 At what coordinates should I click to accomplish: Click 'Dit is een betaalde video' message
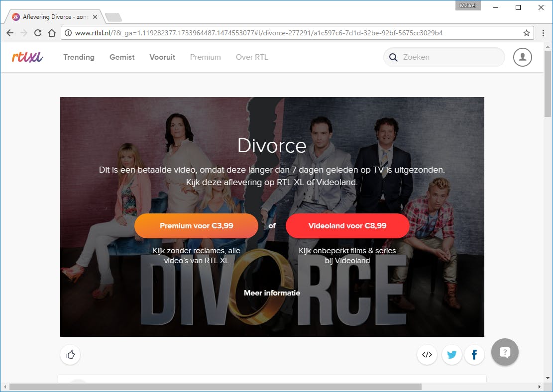[x=272, y=176]
